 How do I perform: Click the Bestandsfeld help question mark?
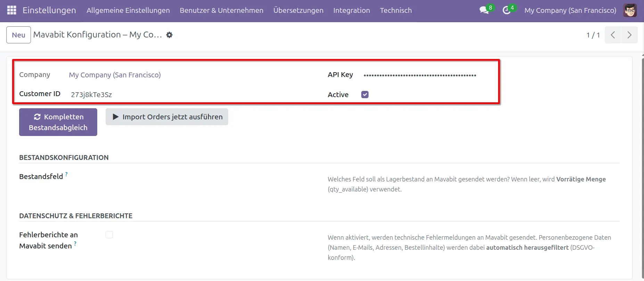66,174
